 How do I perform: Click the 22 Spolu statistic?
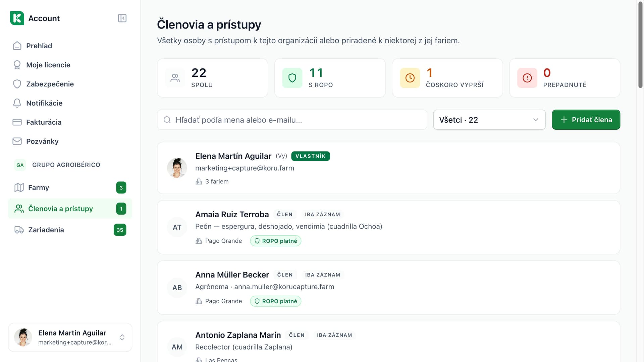(x=213, y=78)
